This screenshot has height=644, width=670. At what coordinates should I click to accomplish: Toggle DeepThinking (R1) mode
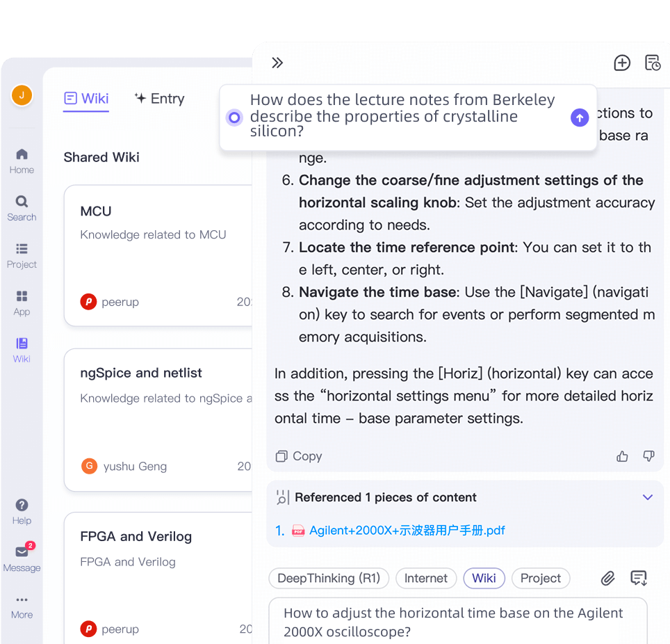[x=329, y=578]
